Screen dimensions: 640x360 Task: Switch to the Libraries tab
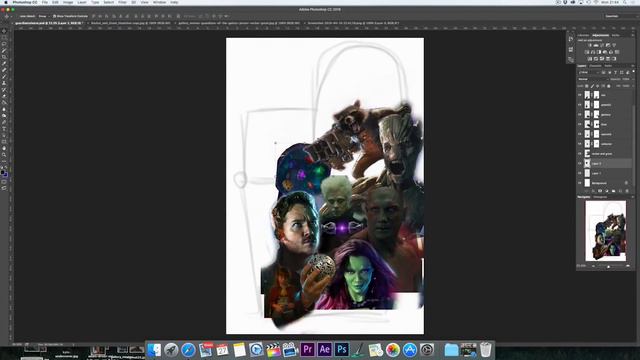click(583, 35)
